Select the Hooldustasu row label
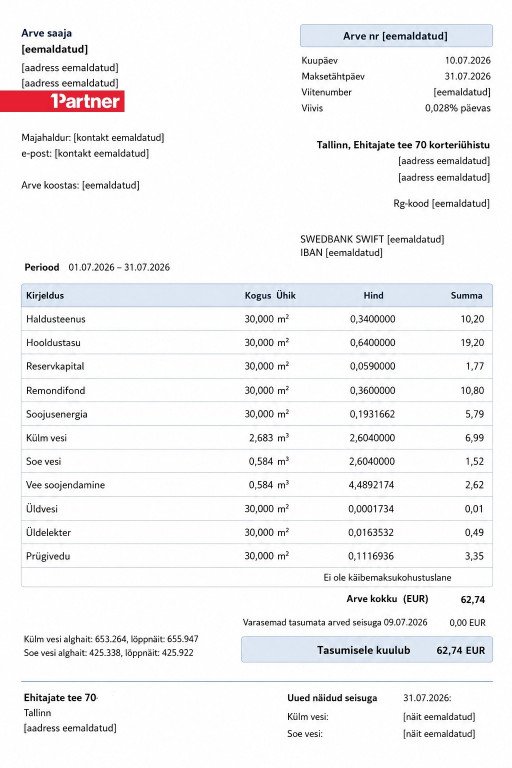The width and height of the screenshot is (512, 768). pos(53,342)
